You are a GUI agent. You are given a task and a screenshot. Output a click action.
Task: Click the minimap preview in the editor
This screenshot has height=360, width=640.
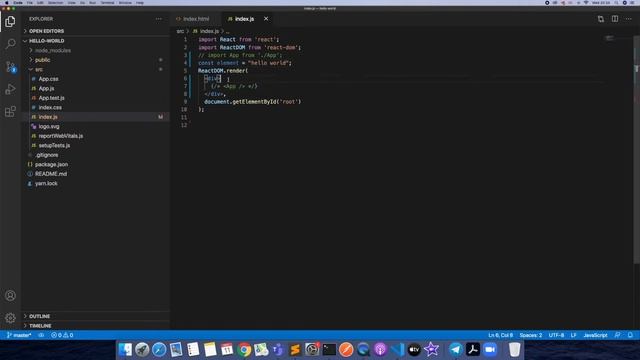(x=609, y=38)
